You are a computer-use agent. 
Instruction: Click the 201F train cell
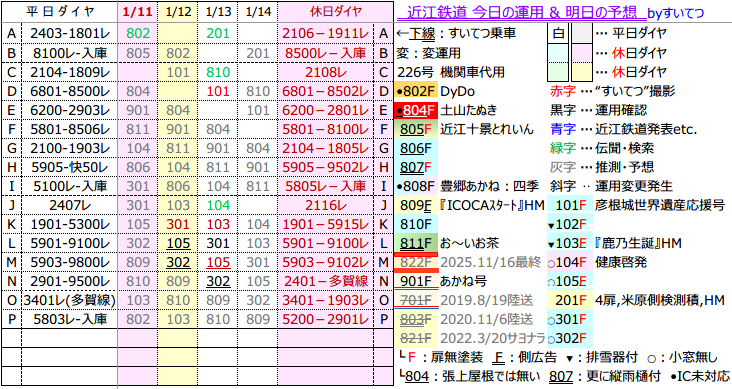(x=570, y=300)
